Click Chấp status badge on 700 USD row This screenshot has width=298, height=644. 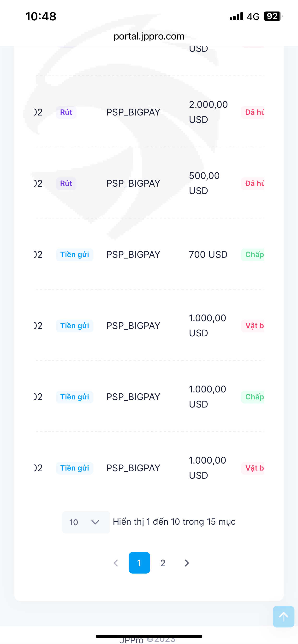pos(253,254)
